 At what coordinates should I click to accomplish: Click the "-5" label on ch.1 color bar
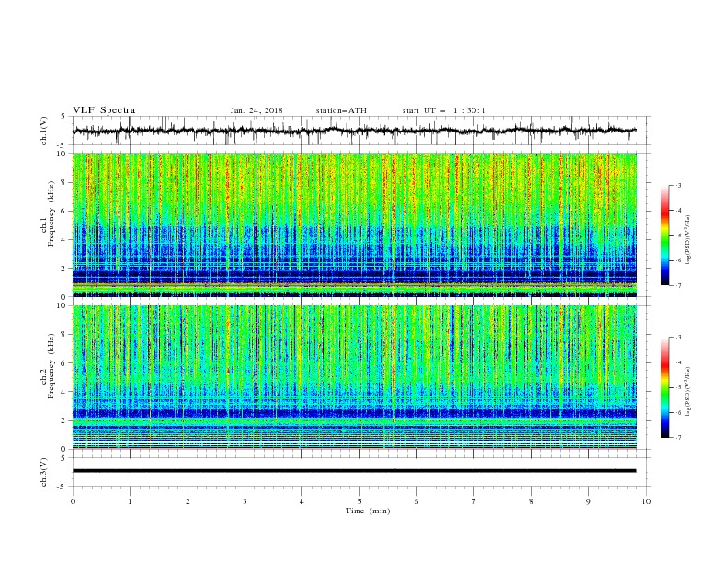(677, 236)
